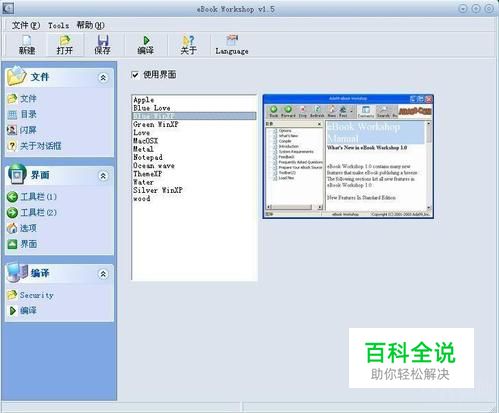Open the Tools menu

click(58, 25)
